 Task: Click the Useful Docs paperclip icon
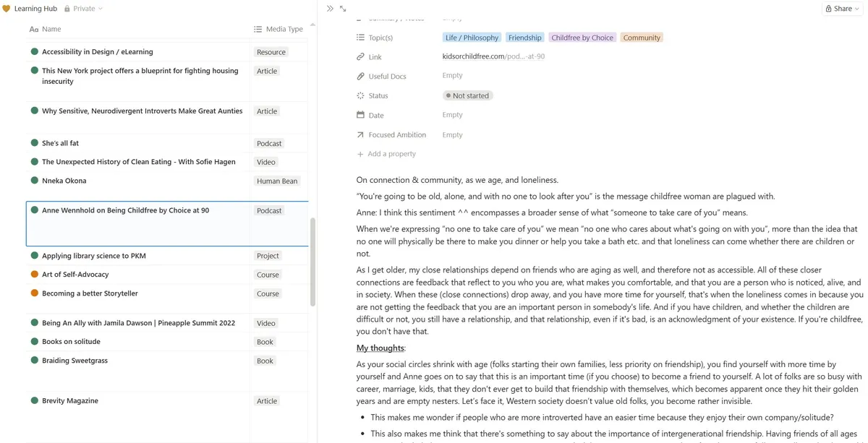[x=360, y=76]
